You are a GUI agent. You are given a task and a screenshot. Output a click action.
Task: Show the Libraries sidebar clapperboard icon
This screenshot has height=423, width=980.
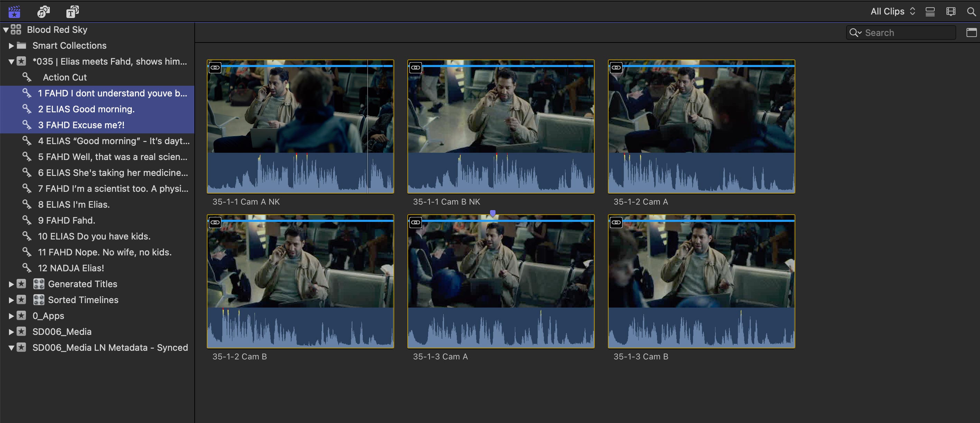14,12
